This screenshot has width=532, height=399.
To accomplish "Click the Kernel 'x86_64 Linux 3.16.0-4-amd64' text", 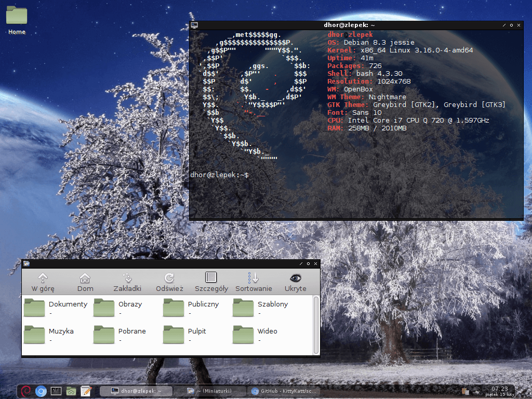I will tap(417, 50).
